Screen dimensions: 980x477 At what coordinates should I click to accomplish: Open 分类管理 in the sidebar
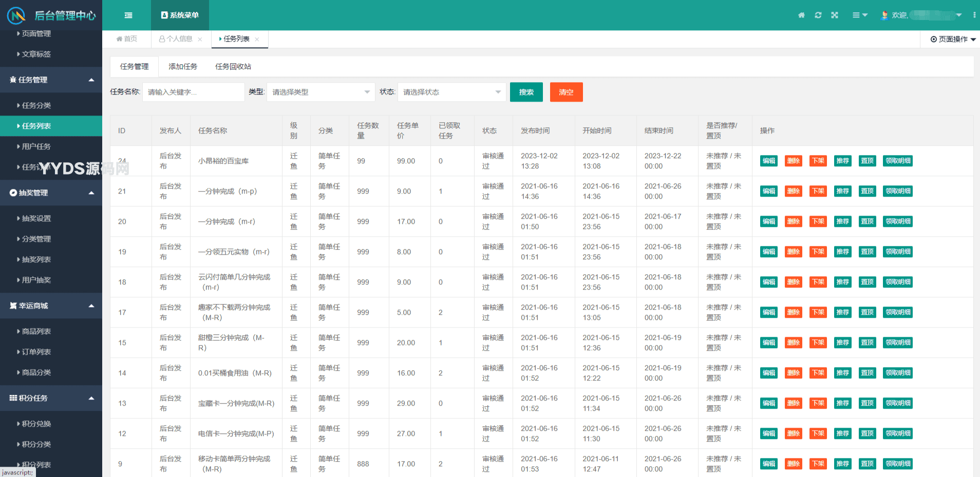click(x=51, y=239)
